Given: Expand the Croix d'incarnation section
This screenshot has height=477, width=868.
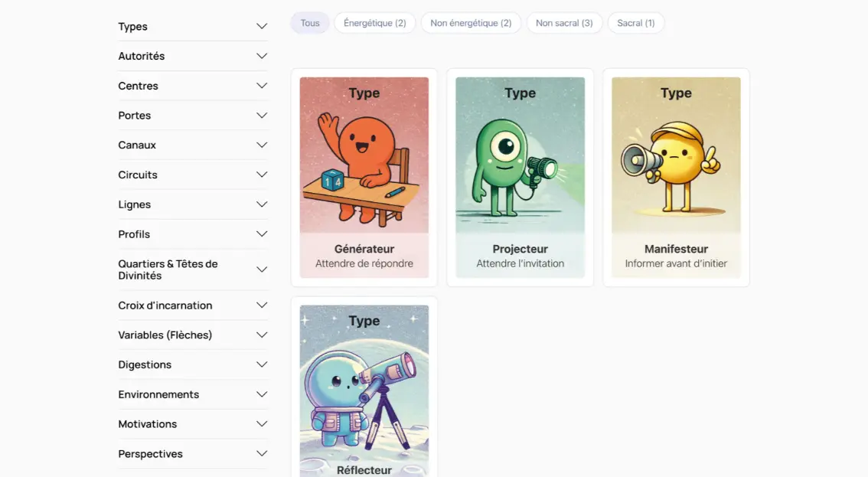Looking at the screenshot, I should point(193,305).
